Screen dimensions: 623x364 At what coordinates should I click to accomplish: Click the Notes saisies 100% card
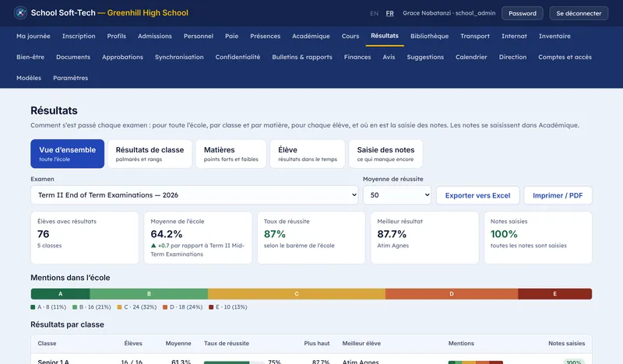(538, 237)
